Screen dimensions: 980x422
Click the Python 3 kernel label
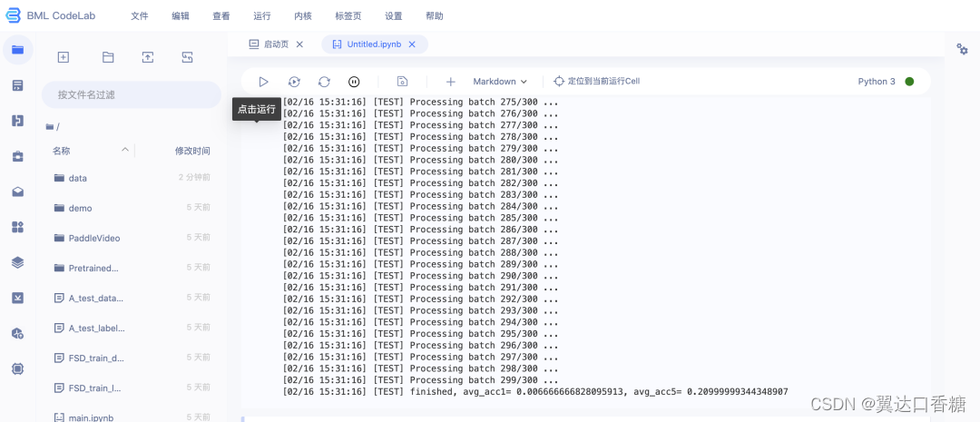tap(877, 82)
